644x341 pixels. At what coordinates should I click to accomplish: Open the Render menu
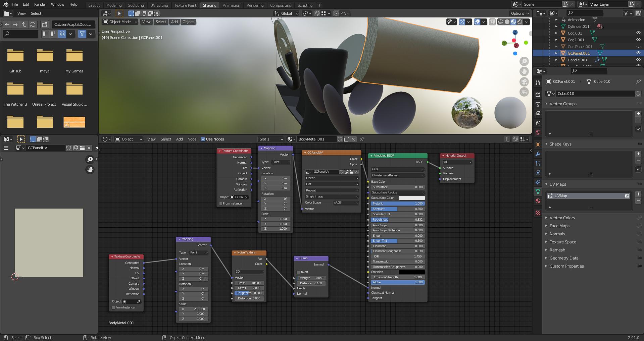[40, 4]
